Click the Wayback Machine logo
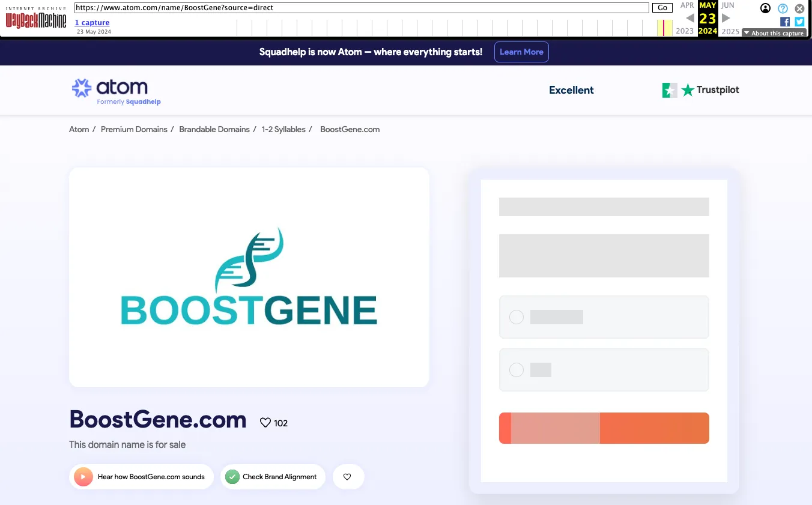 pyautogui.click(x=36, y=18)
